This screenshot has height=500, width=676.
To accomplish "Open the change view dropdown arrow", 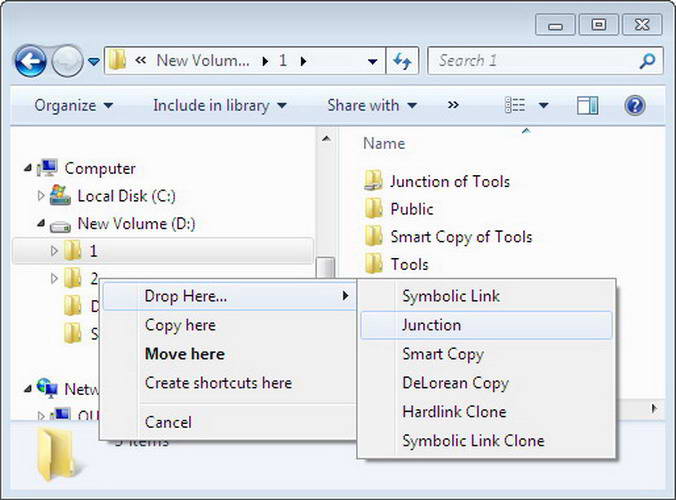I will pos(543,105).
